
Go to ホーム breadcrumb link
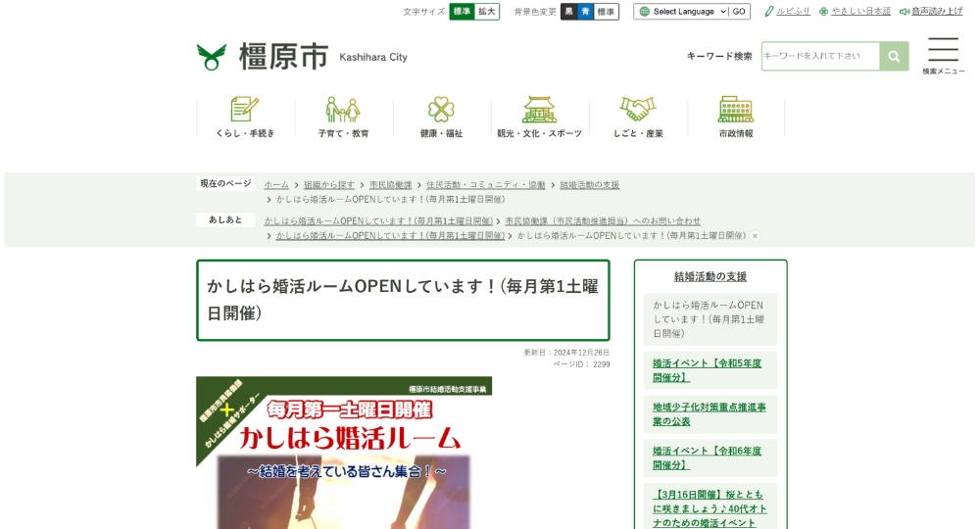click(x=276, y=185)
